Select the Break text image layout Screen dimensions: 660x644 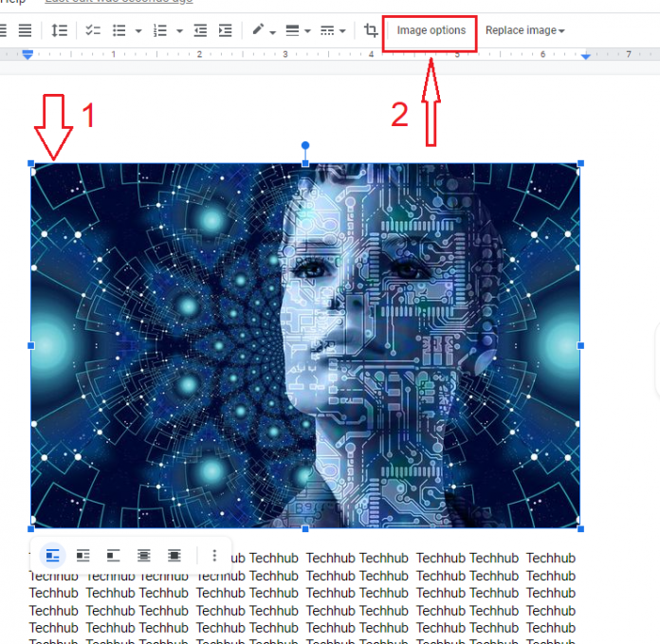[114, 555]
